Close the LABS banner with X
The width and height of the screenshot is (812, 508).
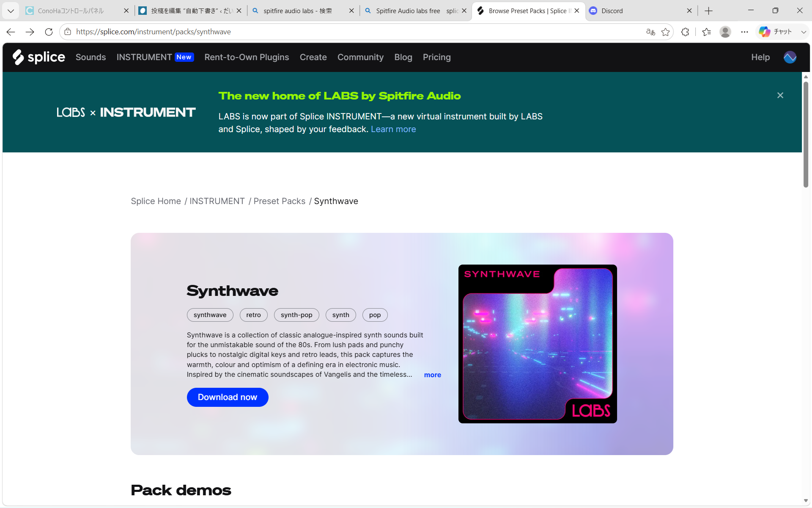tap(780, 95)
